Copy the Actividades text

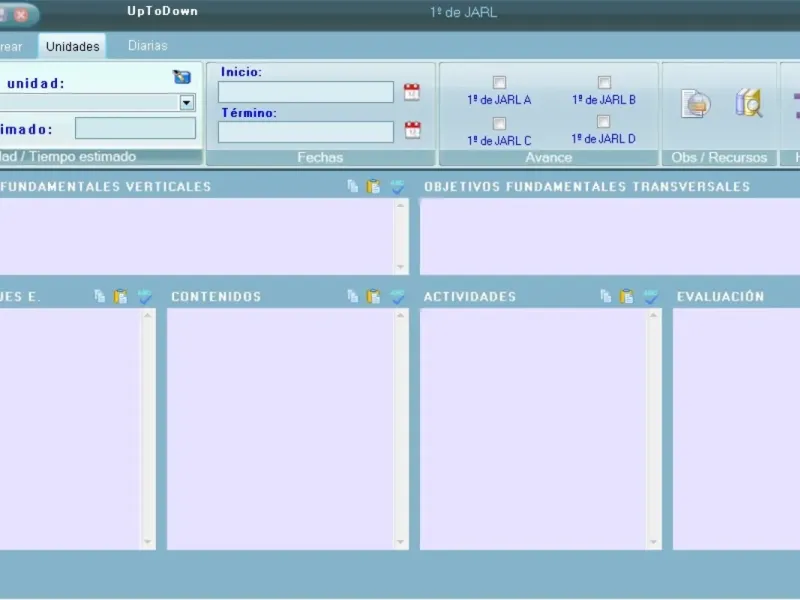[606, 296]
